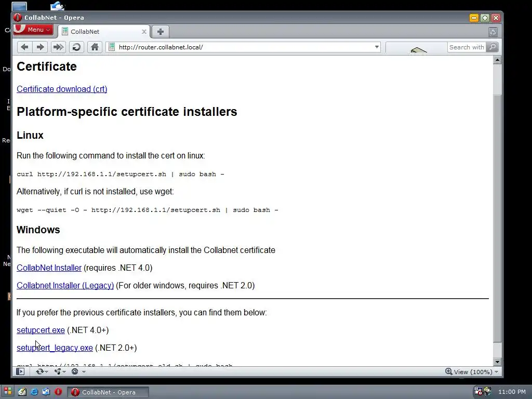532x399 pixels.
Task: Click the vertical scrollbar thumb
Action: 497,219
